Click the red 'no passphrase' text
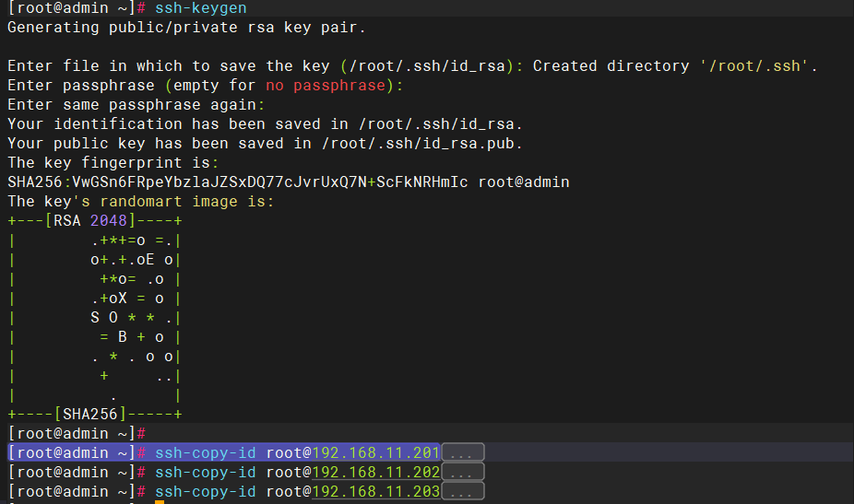 [326, 86]
